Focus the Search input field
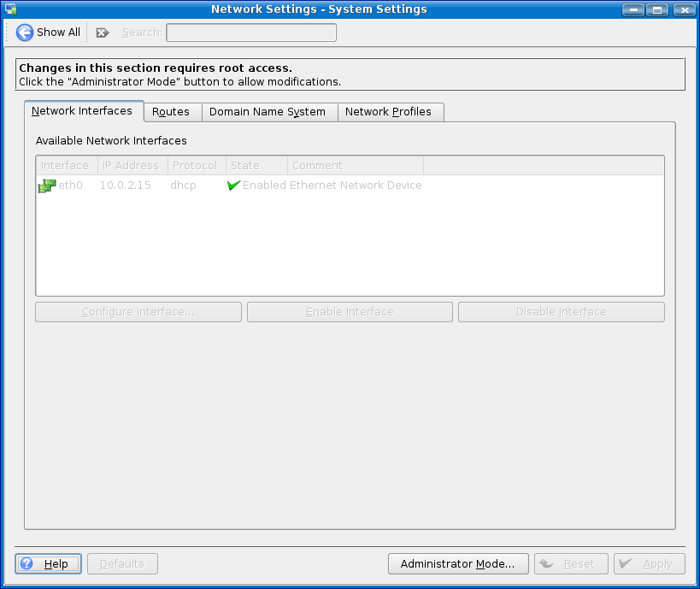700x589 pixels. pyautogui.click(x=250, y=32)
